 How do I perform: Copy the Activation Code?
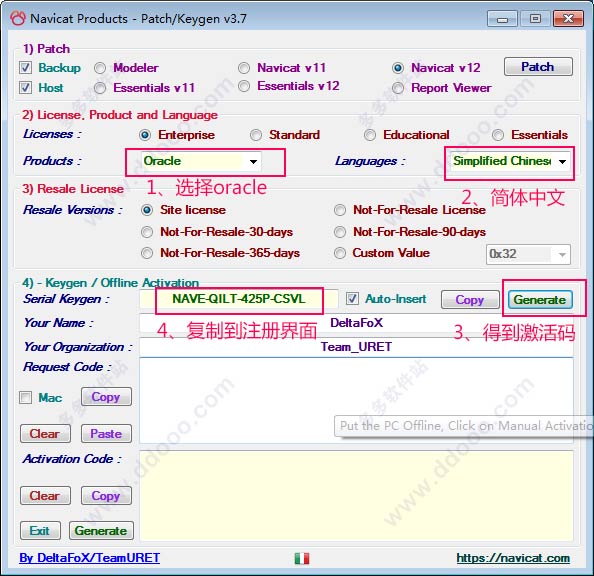point(106,496)
